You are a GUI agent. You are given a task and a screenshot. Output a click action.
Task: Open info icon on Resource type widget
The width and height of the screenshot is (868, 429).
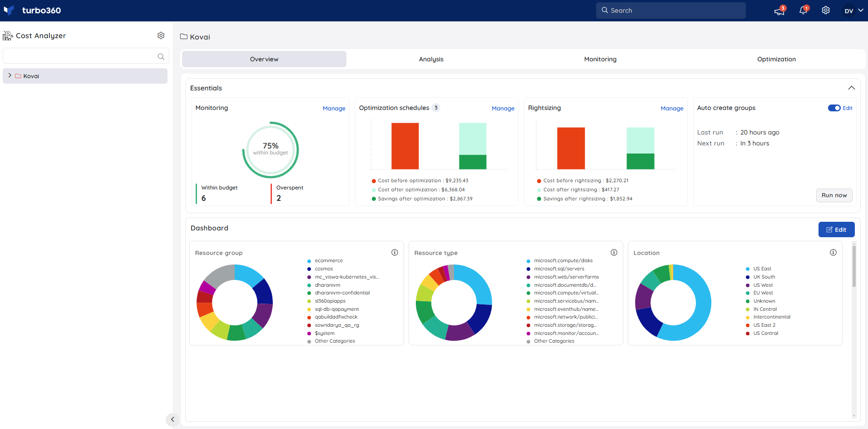[614, 253]
